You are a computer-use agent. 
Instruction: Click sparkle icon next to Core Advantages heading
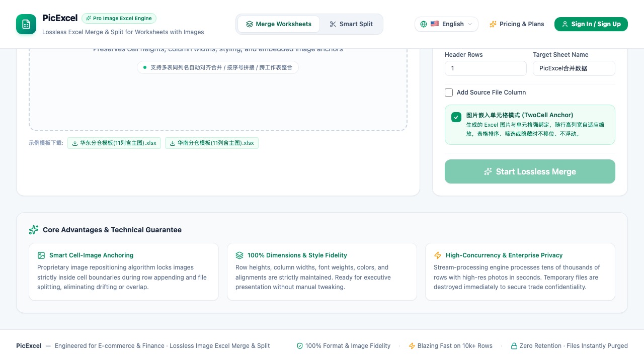tap(34, 230)
